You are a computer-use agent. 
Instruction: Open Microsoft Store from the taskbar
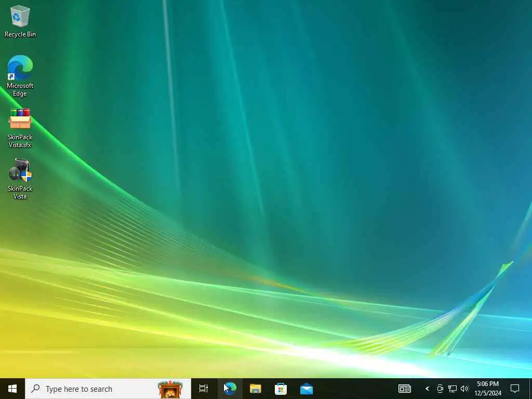point(281,389)
